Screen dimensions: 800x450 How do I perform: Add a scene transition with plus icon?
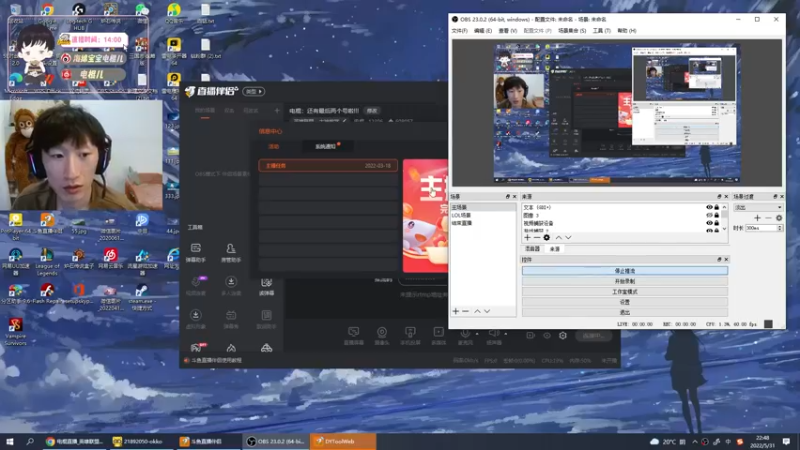[758, 218]
